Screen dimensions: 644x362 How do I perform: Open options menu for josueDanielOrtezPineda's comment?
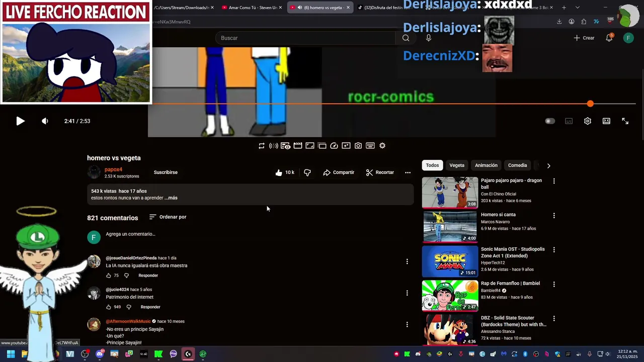(407, 261)
